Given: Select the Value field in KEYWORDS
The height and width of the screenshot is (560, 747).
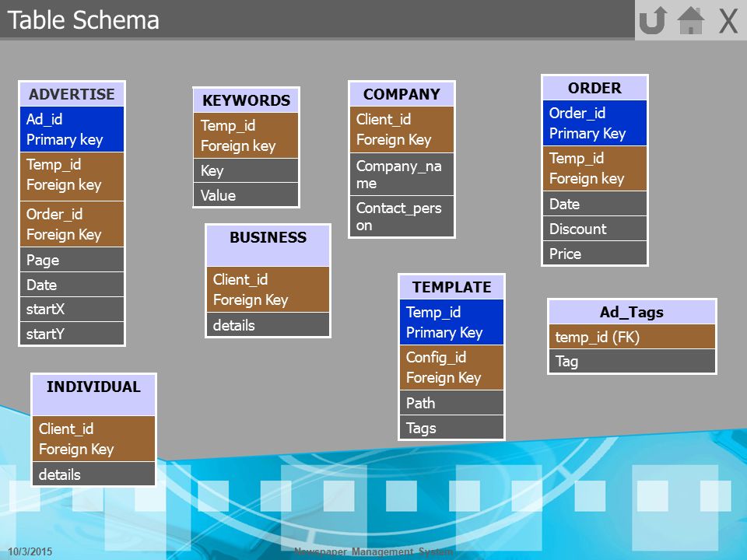Looking at the screenshot, I should click(x=246, y=194).
